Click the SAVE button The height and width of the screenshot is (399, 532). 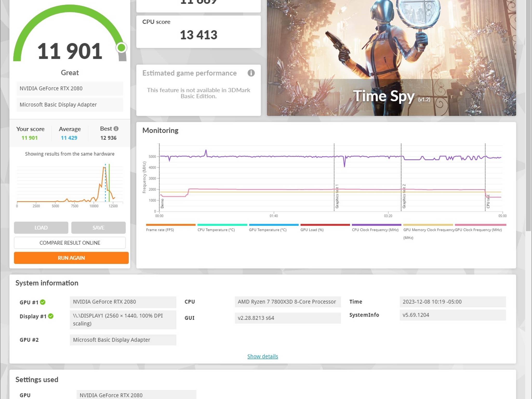[x=98, y=228]
